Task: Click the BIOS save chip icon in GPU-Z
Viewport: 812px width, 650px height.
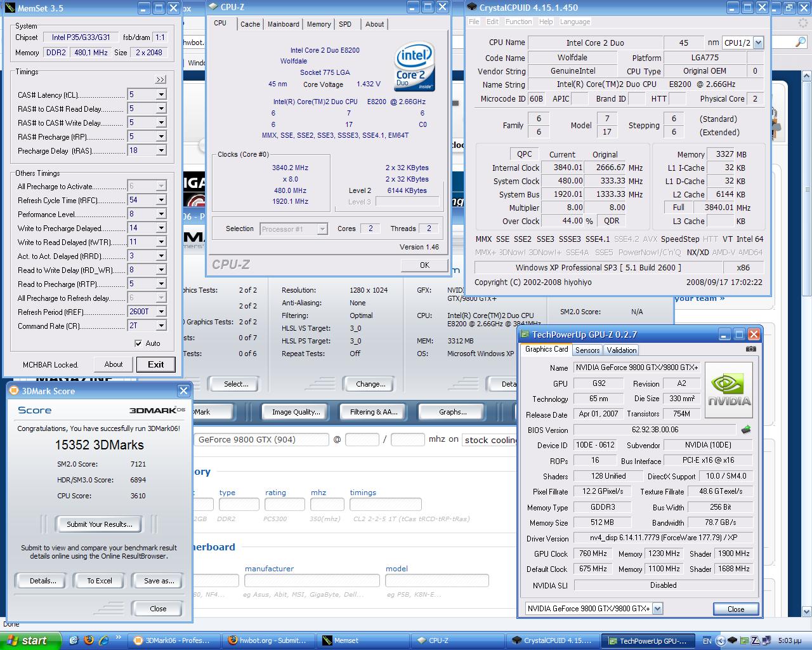Action: [746, 430]
